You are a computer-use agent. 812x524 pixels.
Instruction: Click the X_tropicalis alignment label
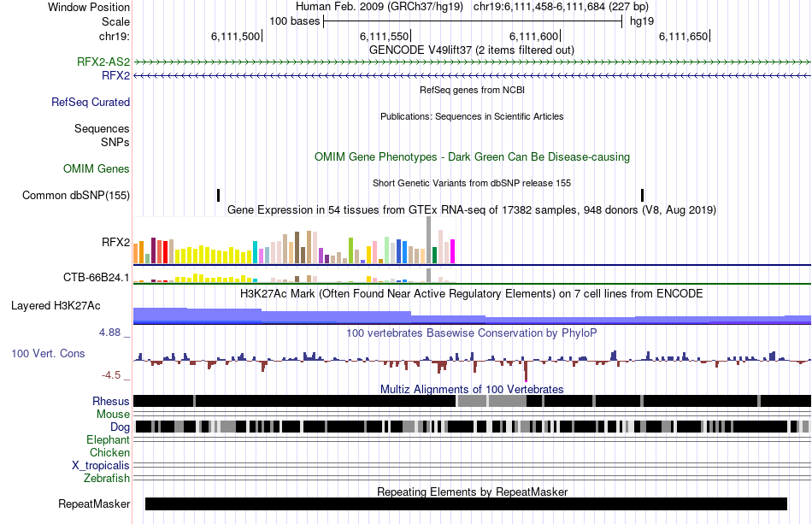coord(101,466)
